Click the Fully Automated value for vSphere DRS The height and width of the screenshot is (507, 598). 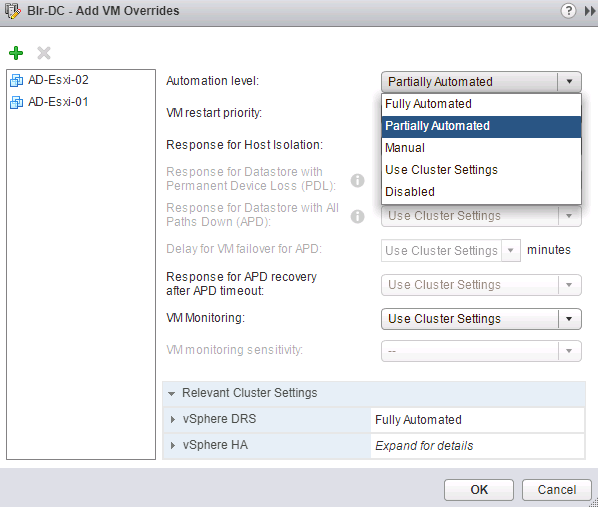click(418, 420)
